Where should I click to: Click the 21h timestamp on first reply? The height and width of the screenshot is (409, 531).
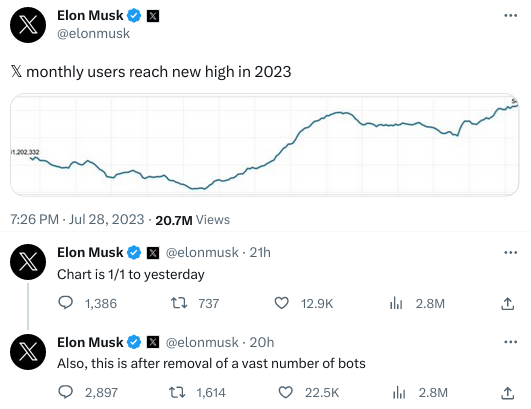[x=260, y=253]
